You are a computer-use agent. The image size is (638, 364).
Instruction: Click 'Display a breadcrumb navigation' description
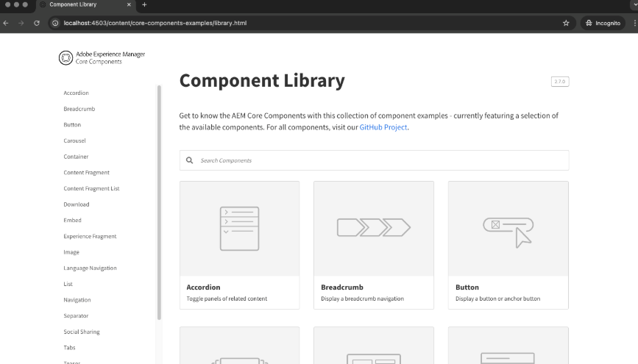click(x=363, y=299)
